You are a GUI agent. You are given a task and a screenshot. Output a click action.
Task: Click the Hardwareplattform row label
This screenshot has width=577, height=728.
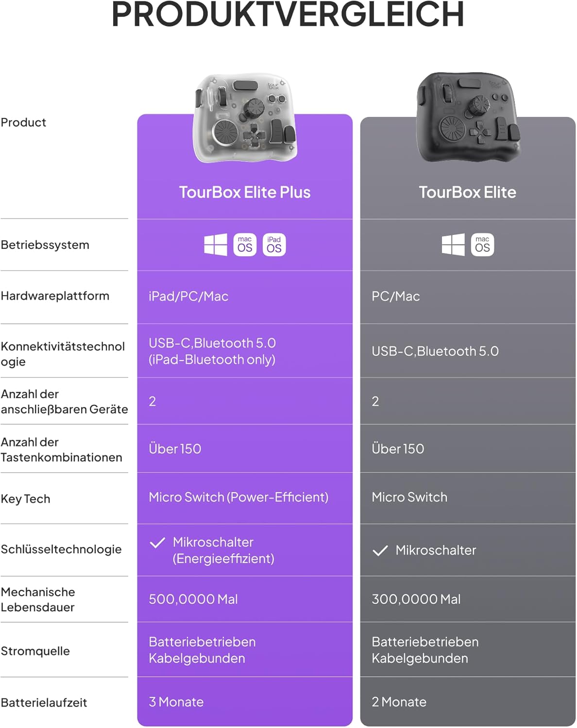point(55,296)
